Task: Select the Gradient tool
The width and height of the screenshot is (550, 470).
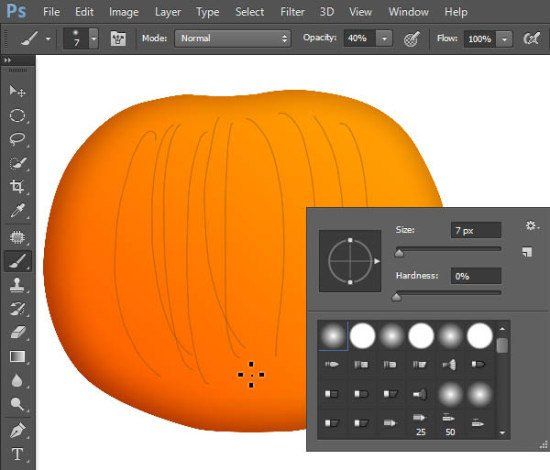Action: pyautogui.click(x=17, y=356)
